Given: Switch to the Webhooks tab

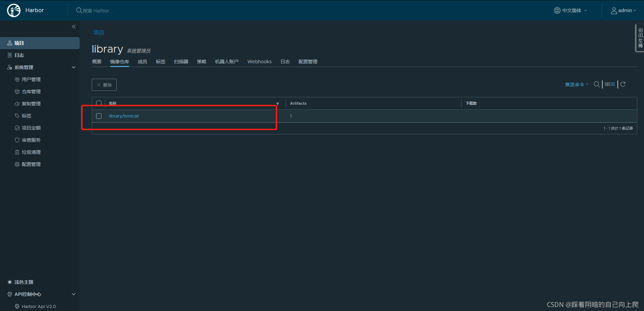Looking at the screenshot, I should tap(259, 62).
